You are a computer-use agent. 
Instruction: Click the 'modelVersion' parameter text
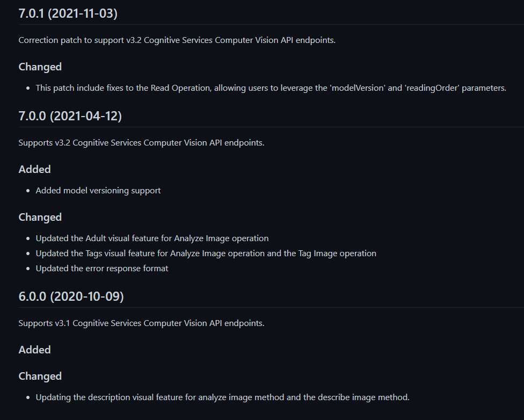point(358,88)
